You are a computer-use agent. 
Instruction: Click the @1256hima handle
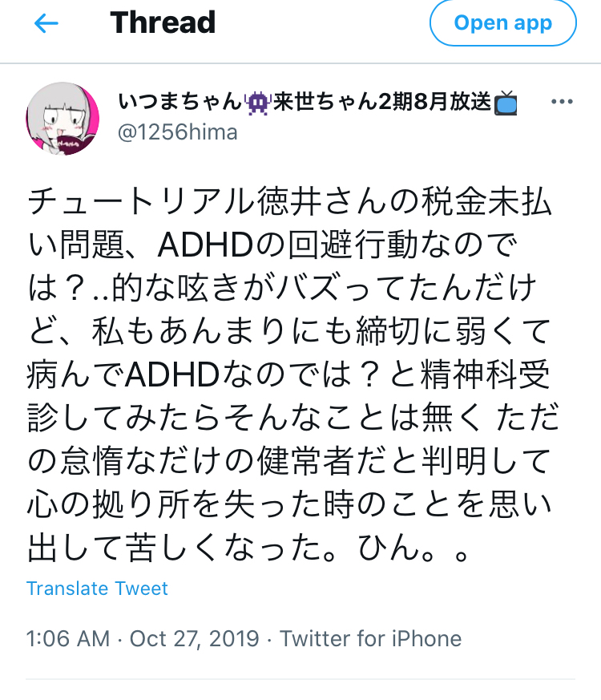click(178, 132)
